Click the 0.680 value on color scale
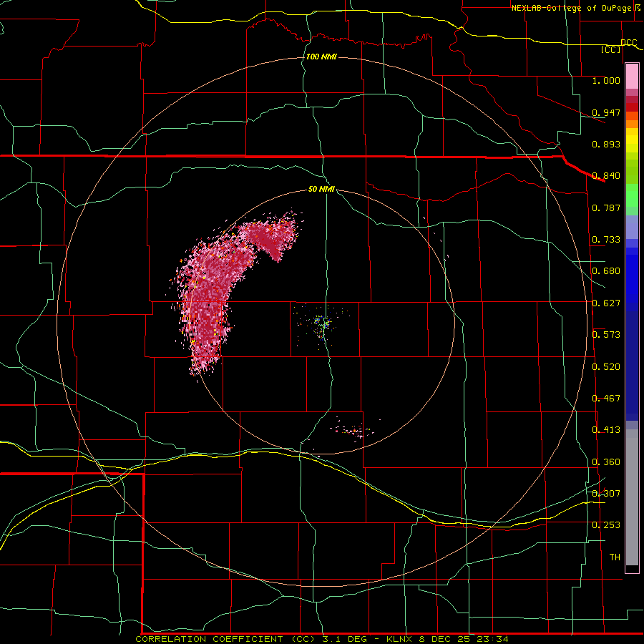644x644 pixels. pos(606,271)
